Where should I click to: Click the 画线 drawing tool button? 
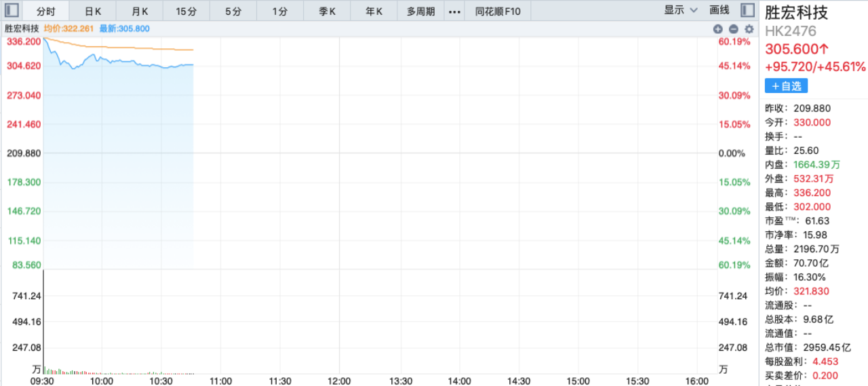719,10
